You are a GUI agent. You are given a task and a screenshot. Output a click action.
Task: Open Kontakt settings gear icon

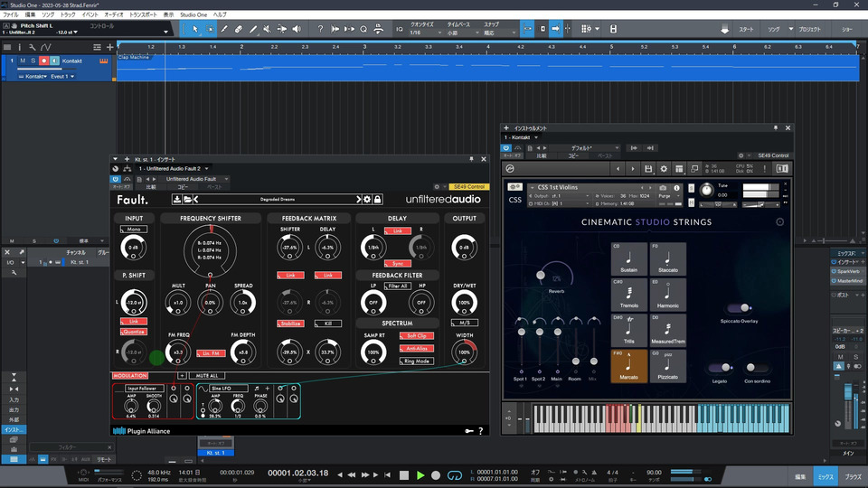pos(665,168)
